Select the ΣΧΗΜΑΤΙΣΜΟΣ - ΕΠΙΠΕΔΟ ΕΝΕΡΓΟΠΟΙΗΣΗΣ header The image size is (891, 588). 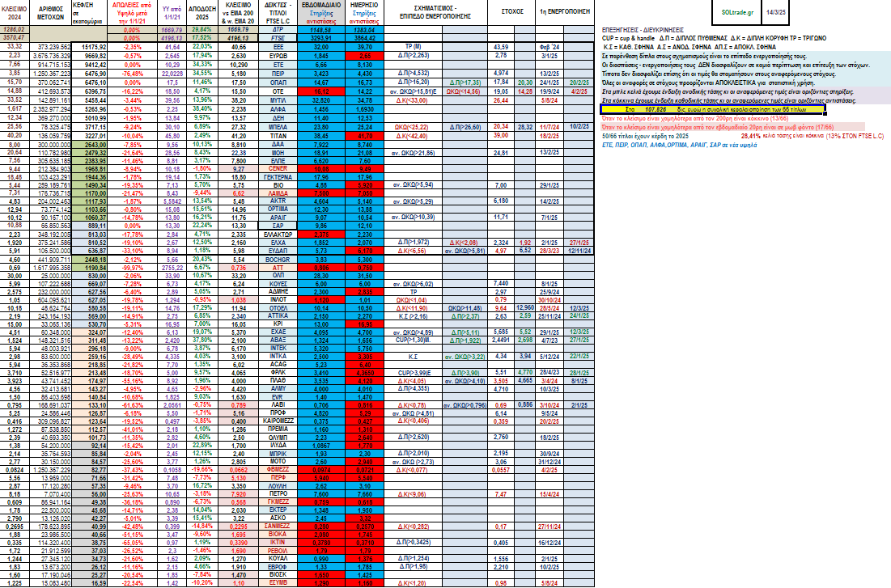pos(436,13)
